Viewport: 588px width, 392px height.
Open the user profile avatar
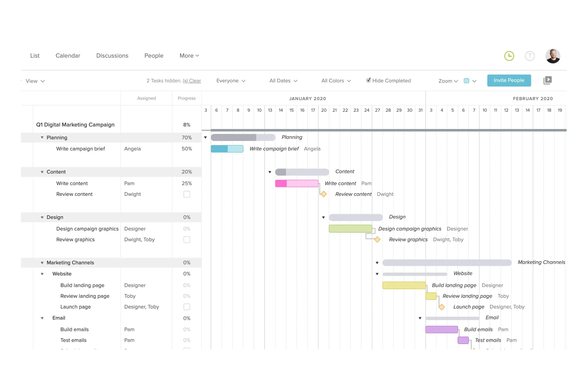pyautogui.click(x=553, y=56)
